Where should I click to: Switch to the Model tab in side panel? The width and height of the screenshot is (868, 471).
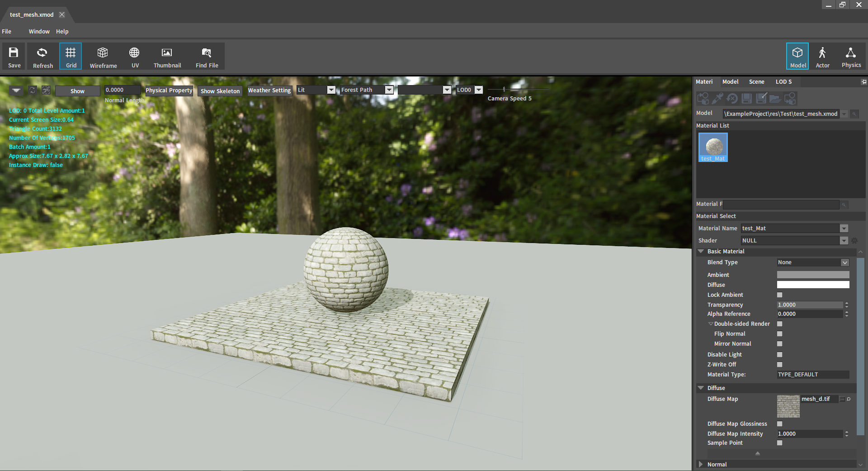click(730, 82)
